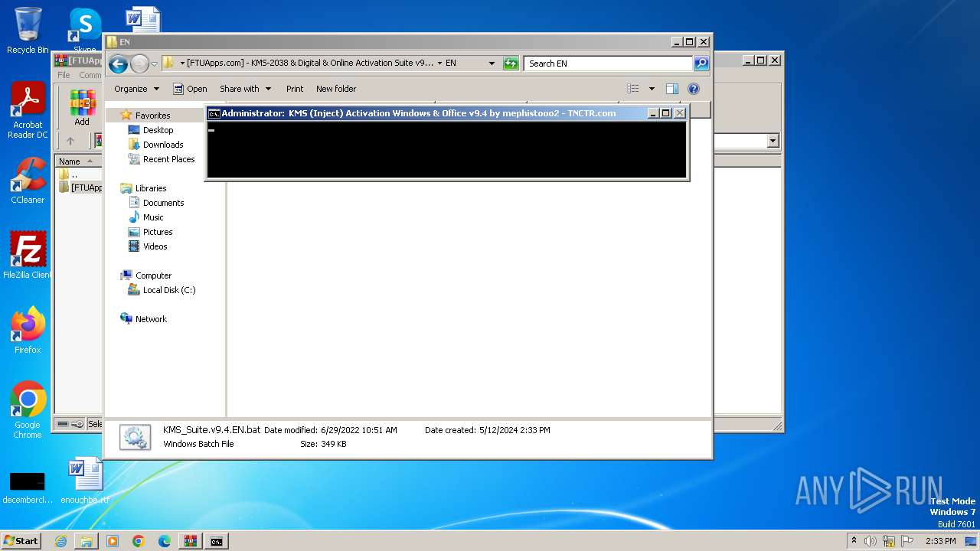Open the Music library
This screenshot has height=551, width=980.
pyautogui.click(x=145, y=217)
